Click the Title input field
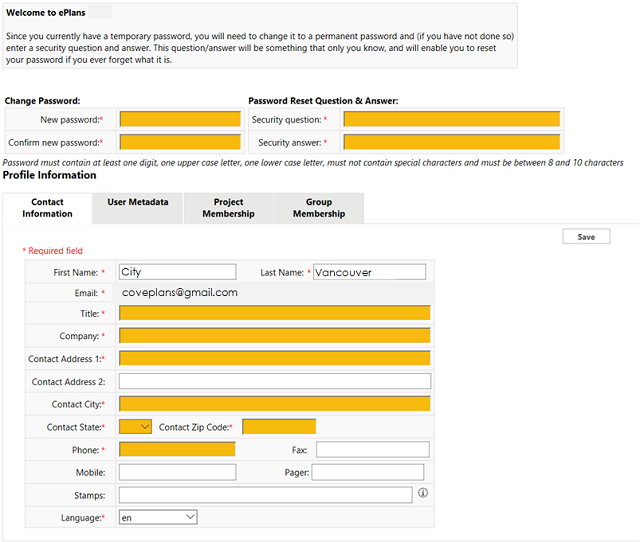 275,313
